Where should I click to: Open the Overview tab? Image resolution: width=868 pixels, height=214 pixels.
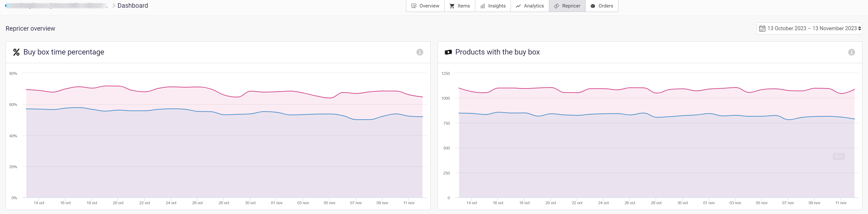coord(425,6)
